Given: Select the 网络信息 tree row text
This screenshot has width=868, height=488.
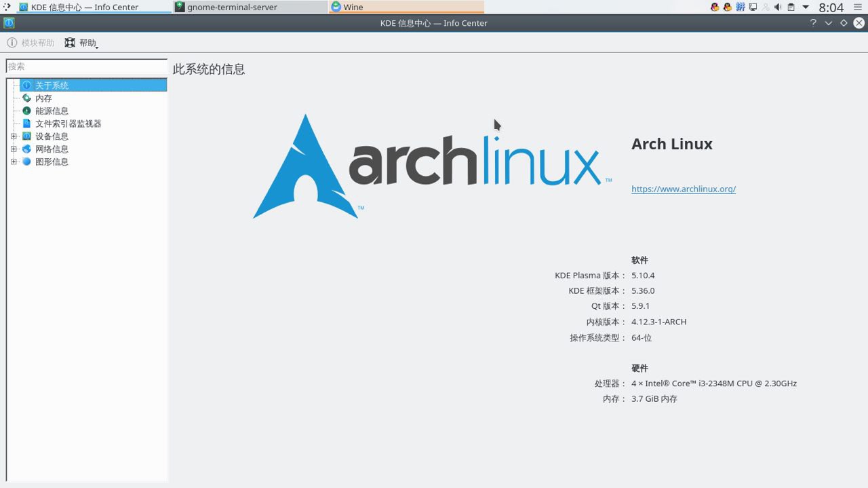Looking at the screenshot, I should click(x=52, y=149).
